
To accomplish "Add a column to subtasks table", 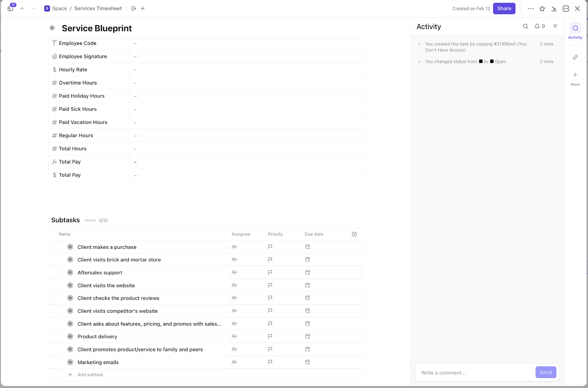I will pyautogui.click(x=354, y=234).
